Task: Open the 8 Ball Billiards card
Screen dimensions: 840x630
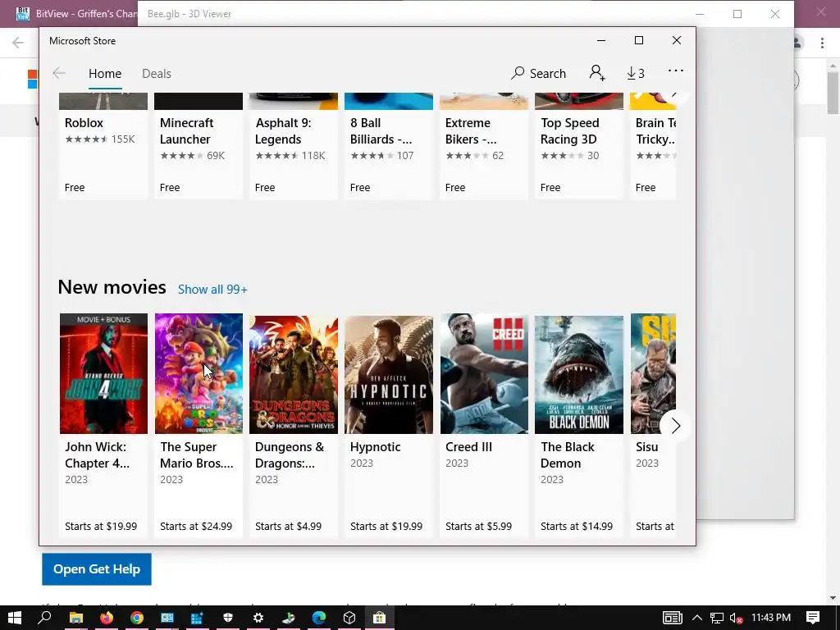Action: pyautogui.click(x=388, y=146)
